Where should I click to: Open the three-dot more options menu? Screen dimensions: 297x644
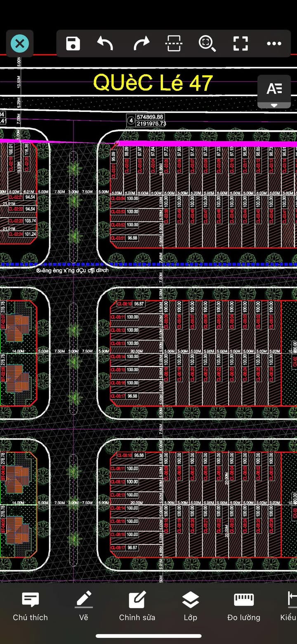[x=274, y=43]
